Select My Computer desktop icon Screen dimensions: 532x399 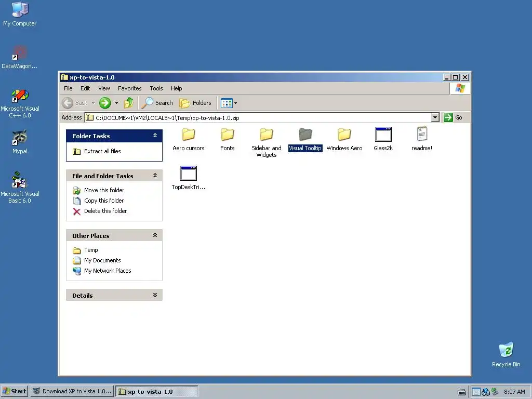20,14
